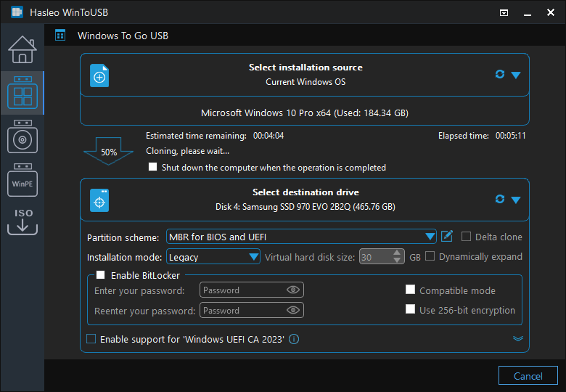Click Current Windows OS text

click(x=305, y=82)
